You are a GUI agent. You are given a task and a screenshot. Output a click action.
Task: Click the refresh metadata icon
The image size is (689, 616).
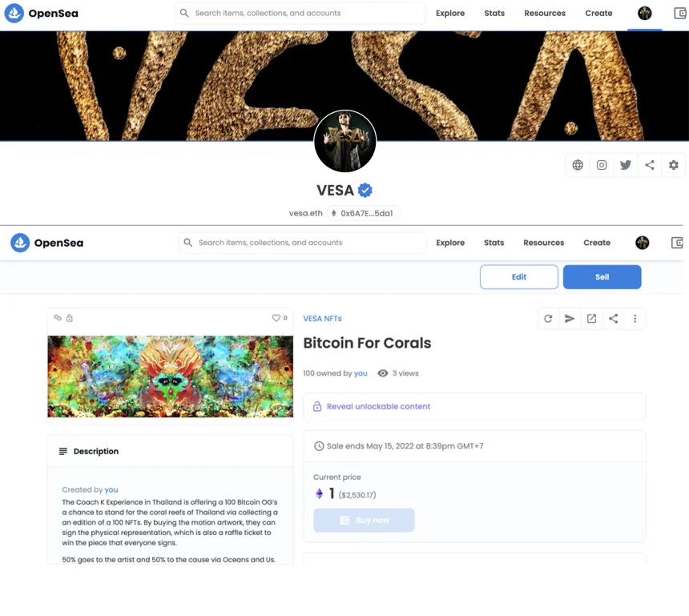[x=548, y=319]
